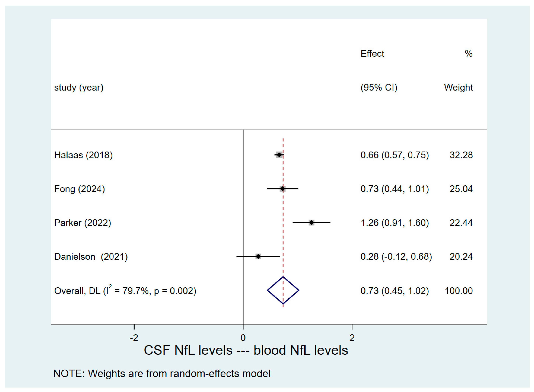Click the "Weight" column header

tap(458, 88)
